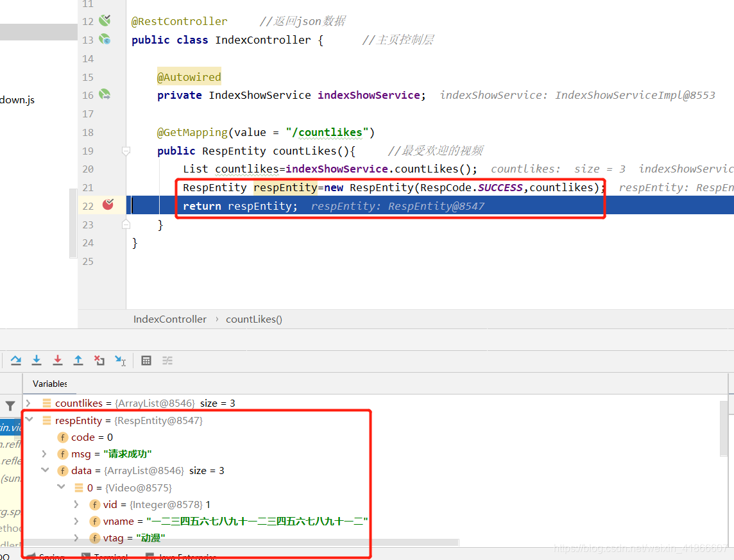
Task: Expand the countlikes variable node
Action: tap(28, 403)
